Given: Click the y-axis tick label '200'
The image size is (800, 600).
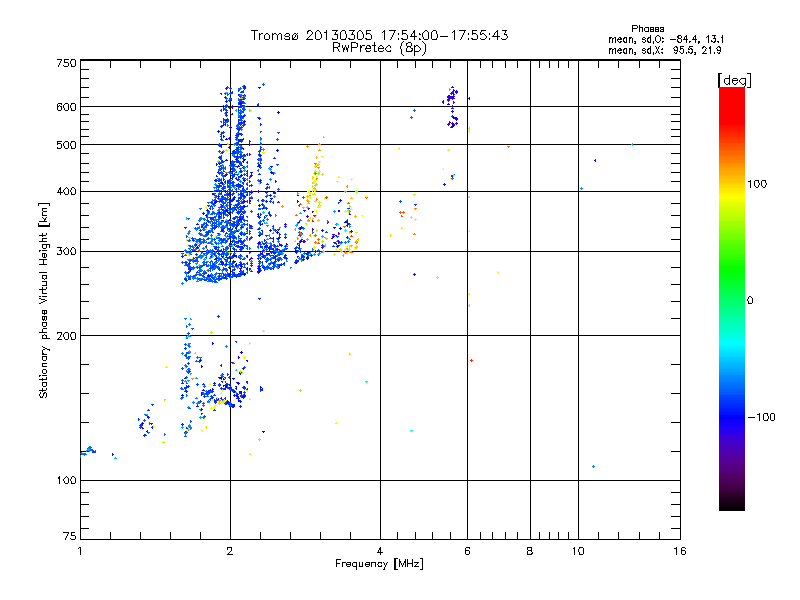Looking at the screenshot, I should 66,336.
